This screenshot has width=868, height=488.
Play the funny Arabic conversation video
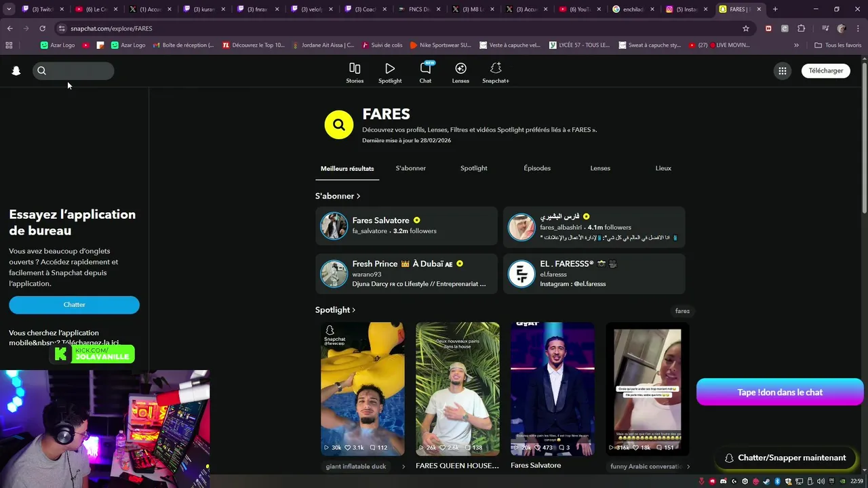648,388
